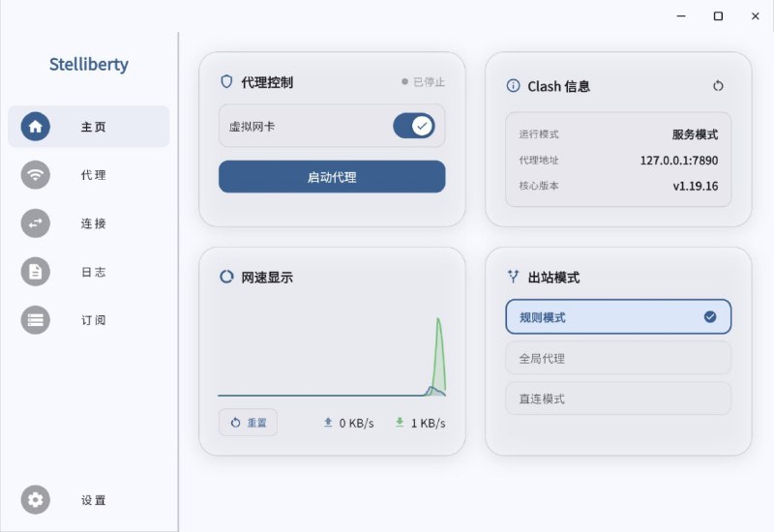Select 全局代理 outbound mode
This screenshot has height=532, width=774.
coord(618,358)
